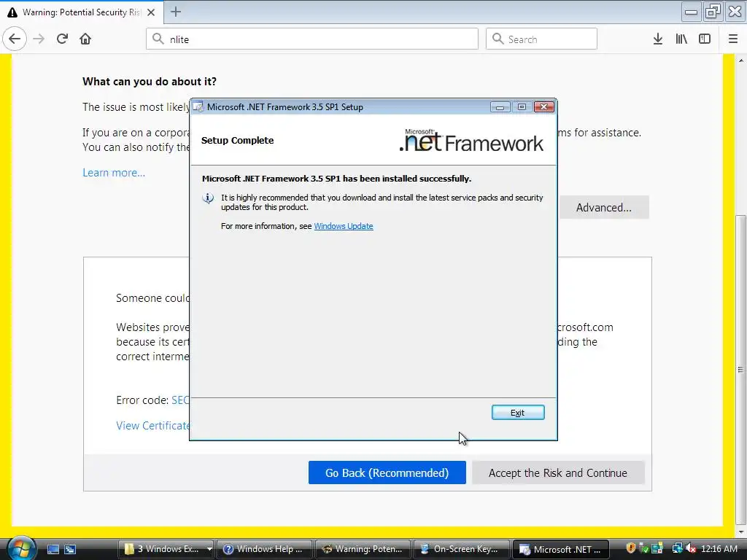This screenshot has height=560, width=747.
Task: Switch to Microsoft .NET taskbar button
Action: point(560,549)
